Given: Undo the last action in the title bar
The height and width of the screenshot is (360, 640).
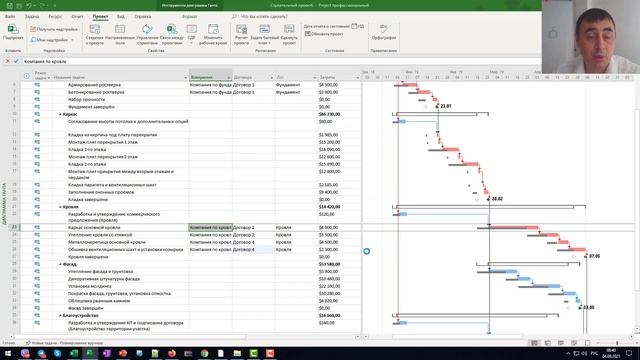Looking at the screenshot, I should coord(29,5).
